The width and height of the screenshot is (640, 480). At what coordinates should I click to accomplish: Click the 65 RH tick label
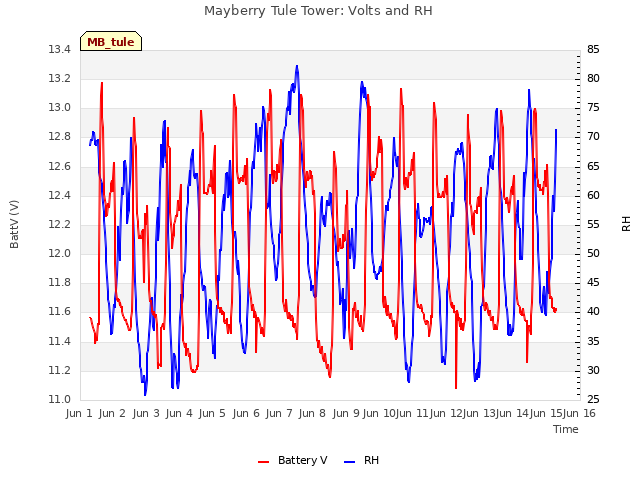[593, 167]
